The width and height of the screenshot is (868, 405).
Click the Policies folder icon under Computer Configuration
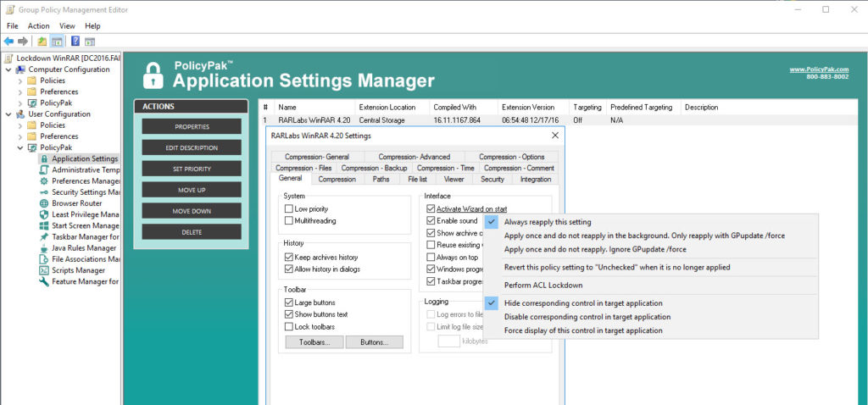(x=32, y=80)
